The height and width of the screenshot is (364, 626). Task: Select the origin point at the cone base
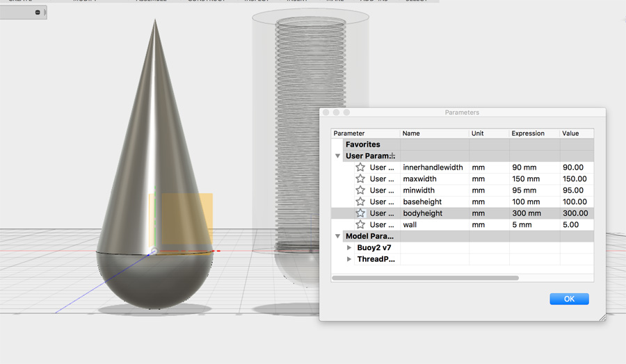coord(154,251)
